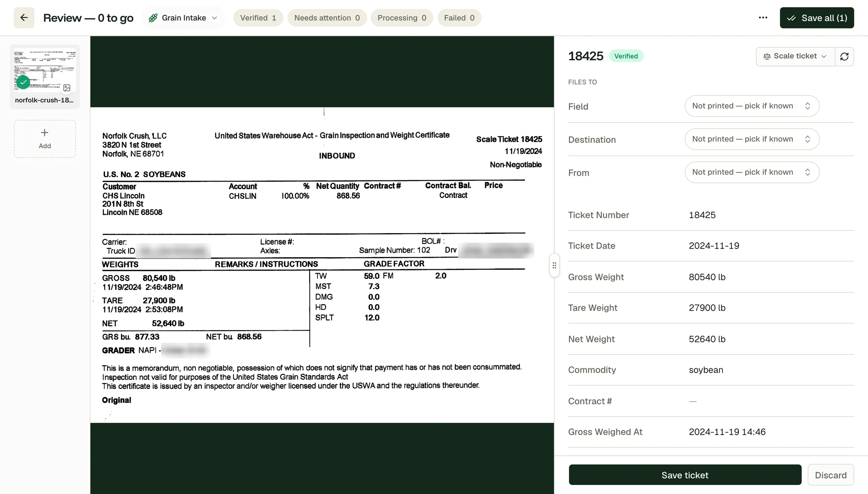Click the Discard button
Image resolution: width=868 pixels, height=494 pixels.
831,475
